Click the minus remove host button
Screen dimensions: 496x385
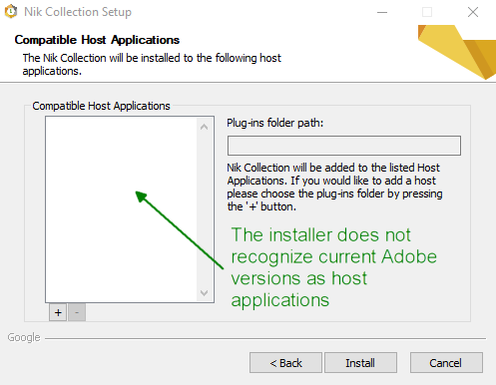77,312
